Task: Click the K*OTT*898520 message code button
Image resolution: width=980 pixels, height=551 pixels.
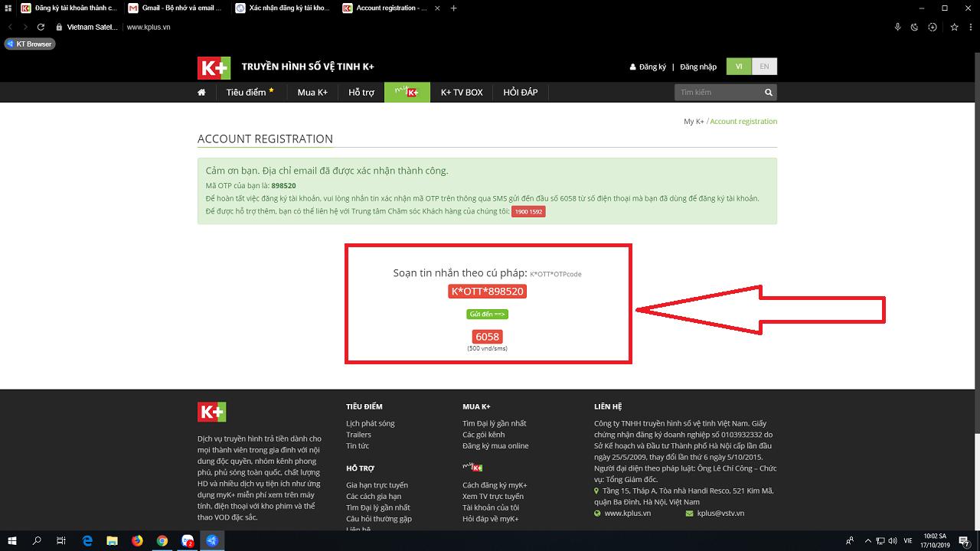Action: [x=488, y=292]
